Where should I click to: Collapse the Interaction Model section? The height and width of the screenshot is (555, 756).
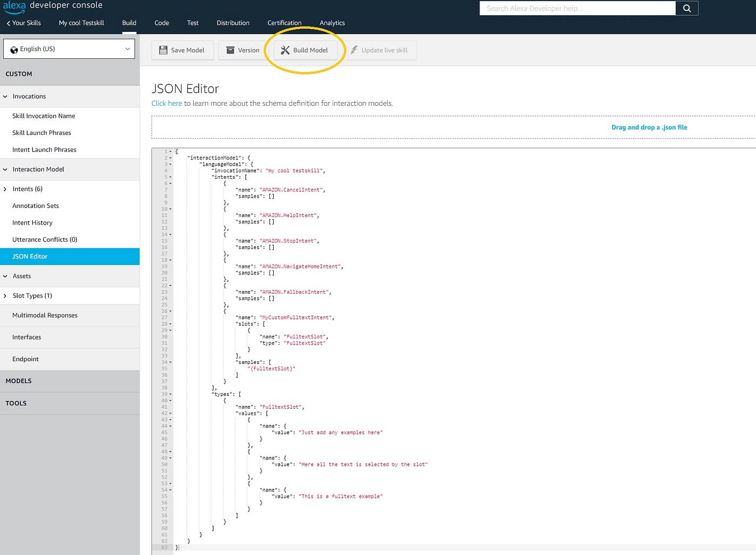click(5, 170)
